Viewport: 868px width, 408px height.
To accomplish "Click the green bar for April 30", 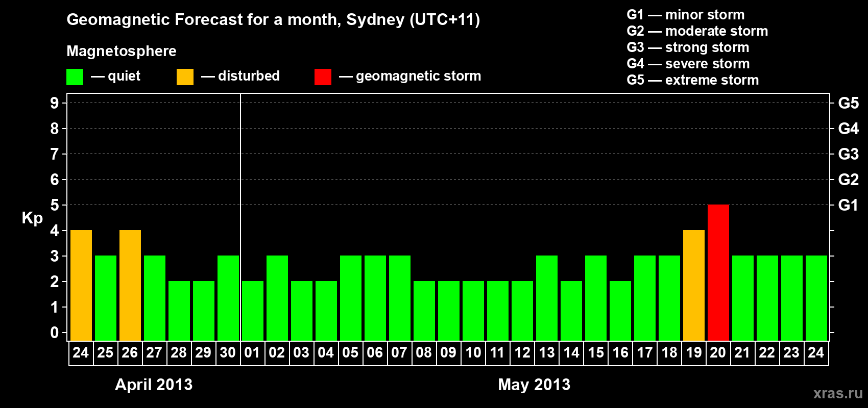I will click(228, 298).
